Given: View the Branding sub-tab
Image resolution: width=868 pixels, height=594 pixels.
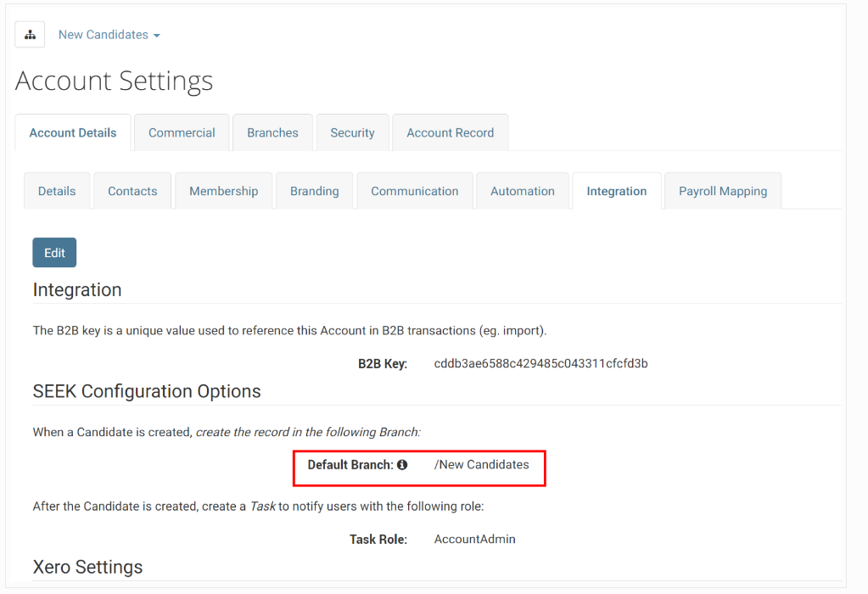Looking at the screenshot, I should [x=314, y=191].
